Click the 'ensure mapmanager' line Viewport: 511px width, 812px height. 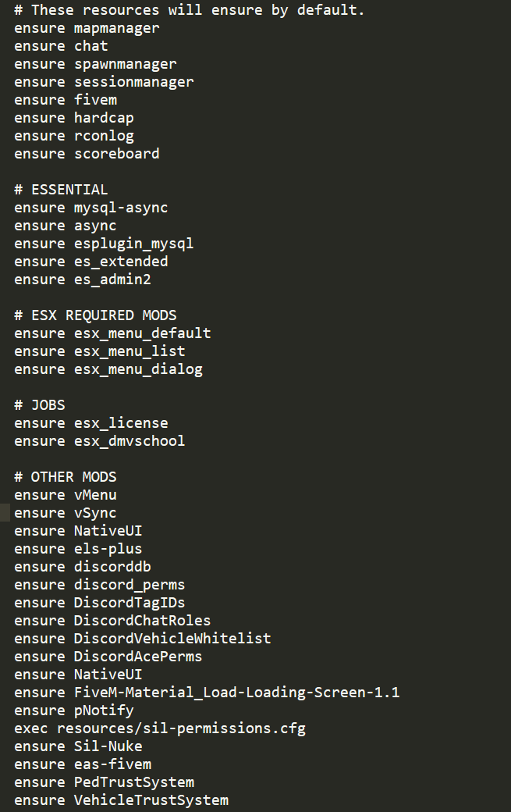click(x=87, y=28)
